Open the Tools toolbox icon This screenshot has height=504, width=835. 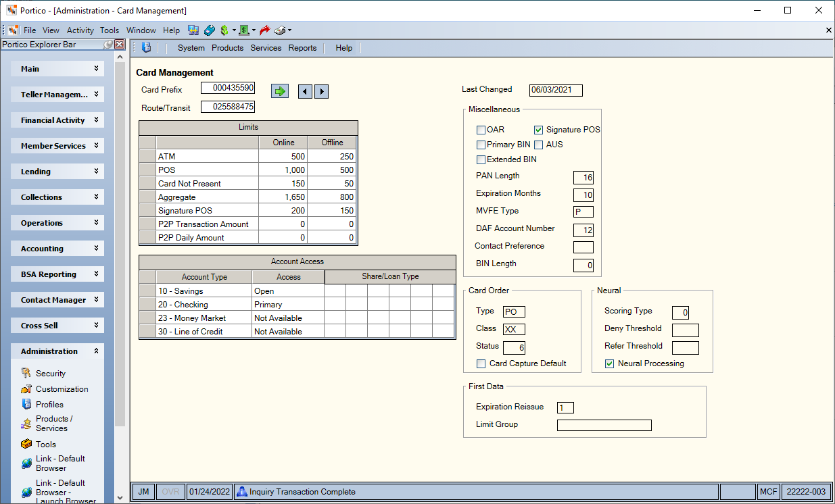(x=26, y=445)
